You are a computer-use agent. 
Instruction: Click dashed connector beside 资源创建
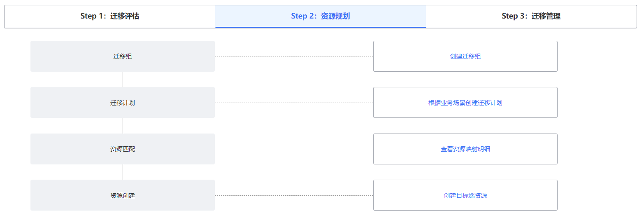(x=294, y=195)
